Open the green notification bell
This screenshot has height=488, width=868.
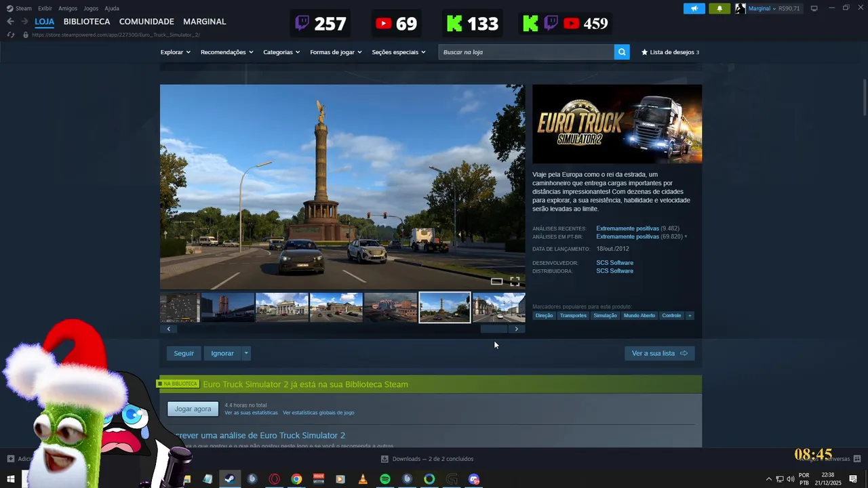click(x=719, y=8)
